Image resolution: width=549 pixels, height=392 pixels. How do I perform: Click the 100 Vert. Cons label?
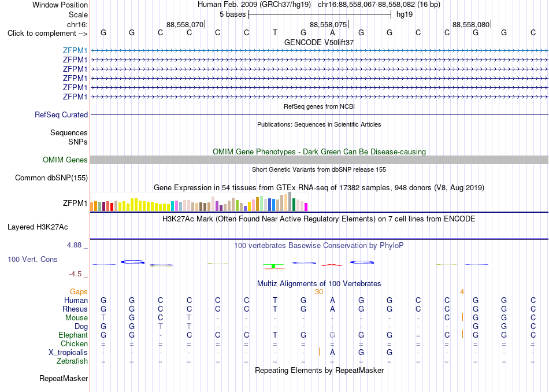(32, 259)
